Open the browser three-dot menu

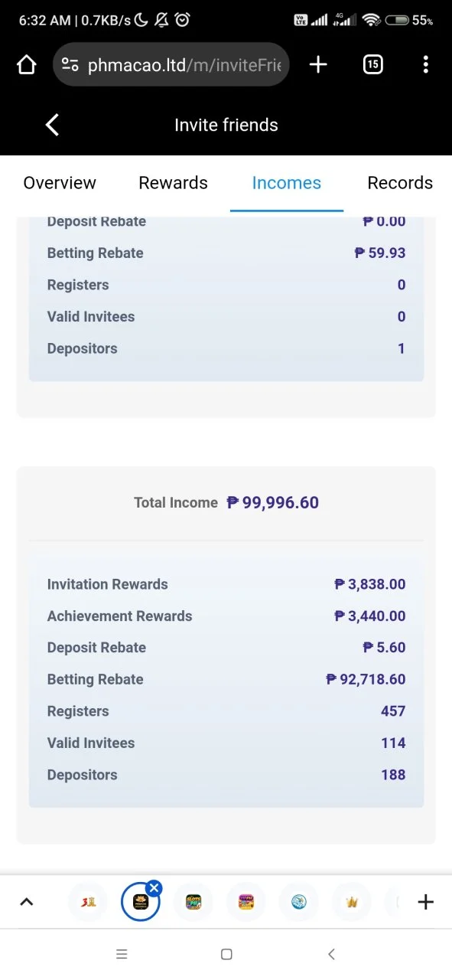(426, 65)
